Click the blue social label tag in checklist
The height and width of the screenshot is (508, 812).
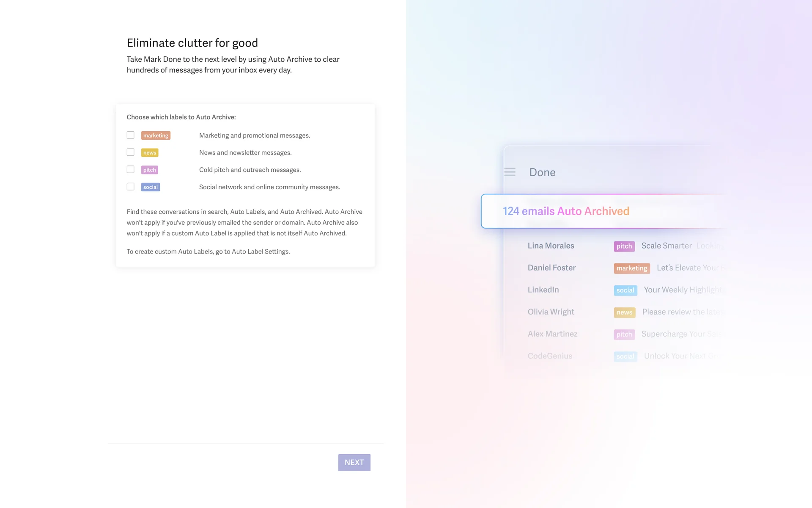pyautogui.click(x=150, y=187)
